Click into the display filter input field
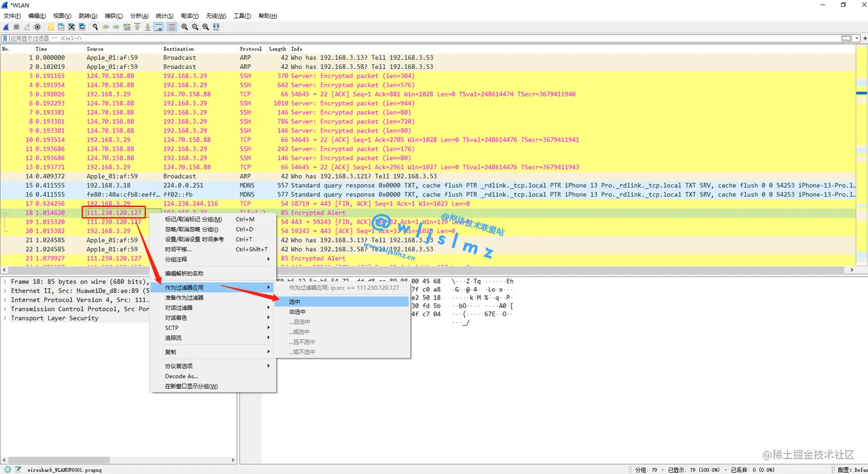 coord(425,38)
